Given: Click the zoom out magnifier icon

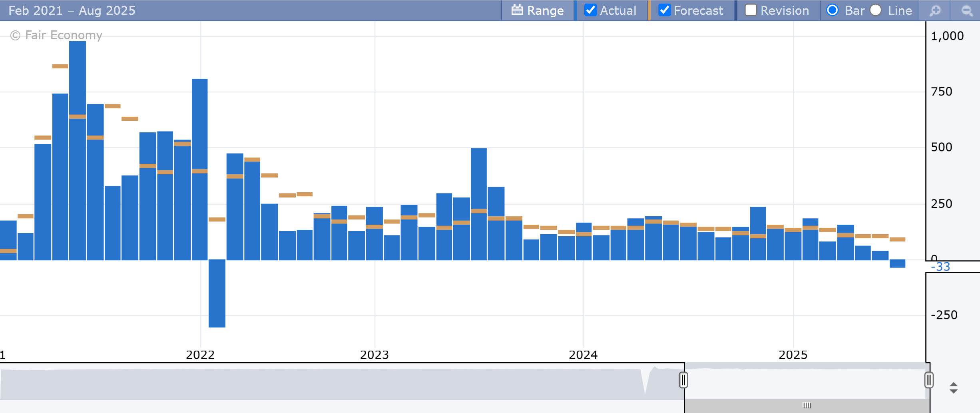Looking at the screenshot, I should (967, 10).
